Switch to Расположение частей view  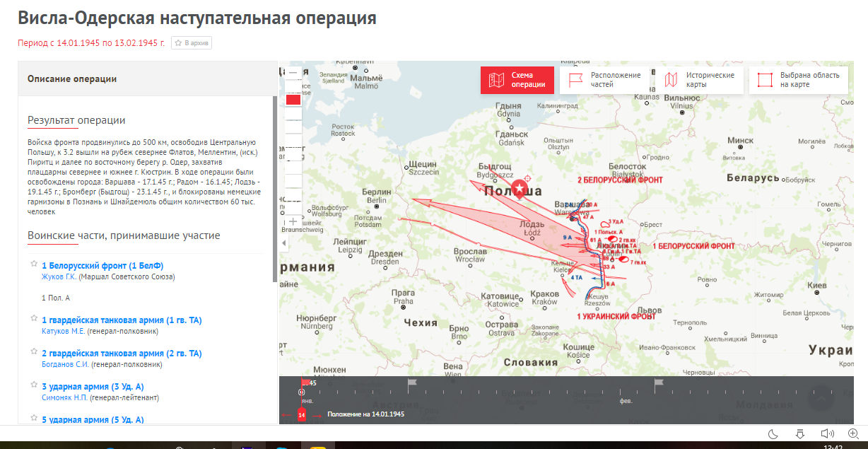pos(605,80)
